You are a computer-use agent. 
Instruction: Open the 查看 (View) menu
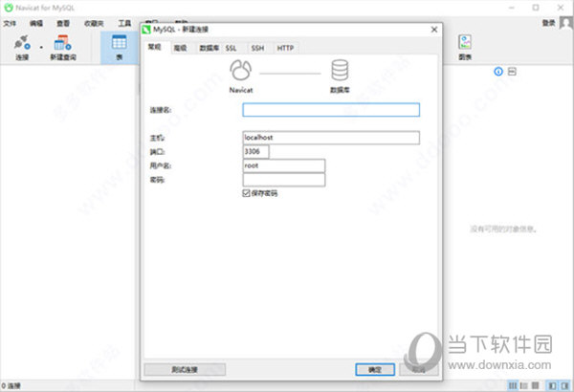[63, 24]
